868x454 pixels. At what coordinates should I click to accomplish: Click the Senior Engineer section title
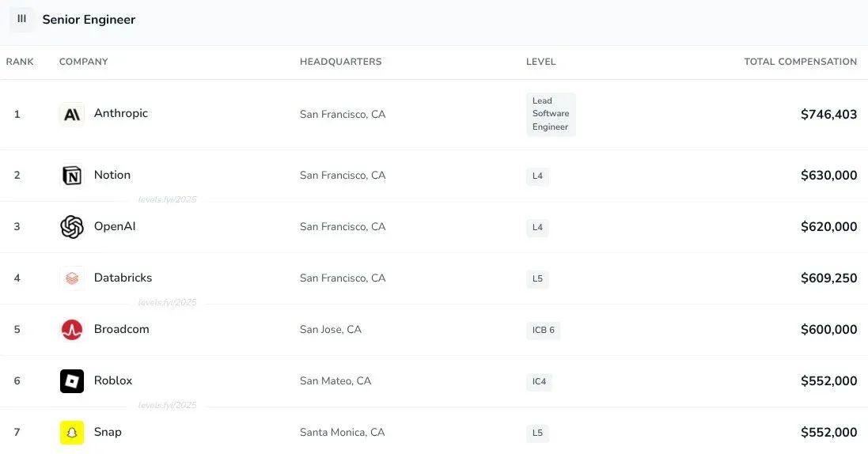pos(89,19)
